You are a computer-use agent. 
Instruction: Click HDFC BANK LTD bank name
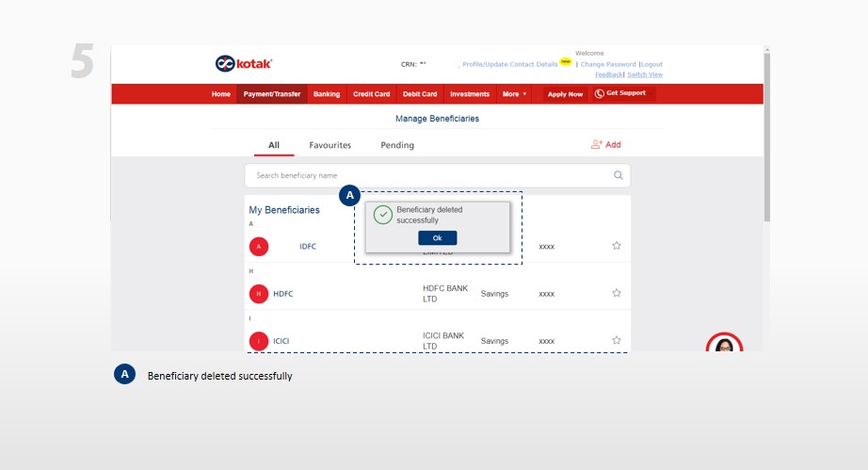pos(445,294)
